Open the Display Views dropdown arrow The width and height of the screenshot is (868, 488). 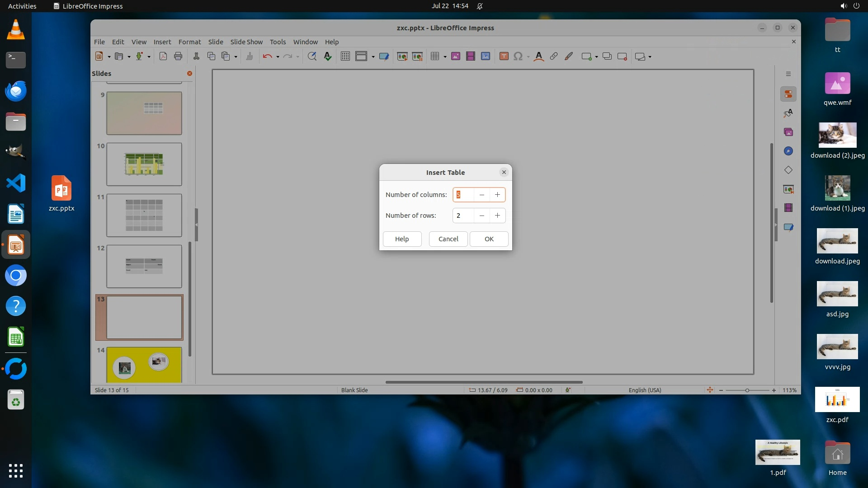point(373,57)
